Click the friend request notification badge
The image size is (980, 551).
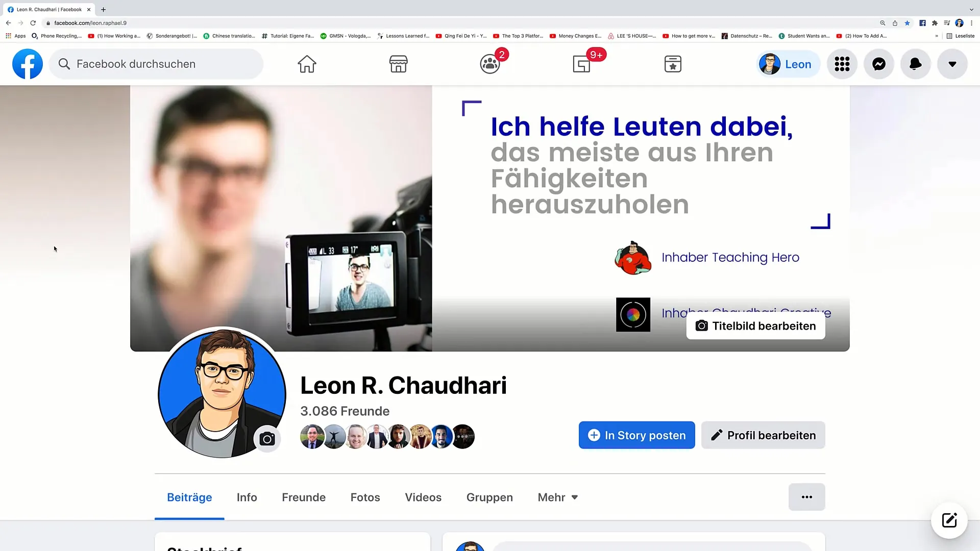(501, 55)
